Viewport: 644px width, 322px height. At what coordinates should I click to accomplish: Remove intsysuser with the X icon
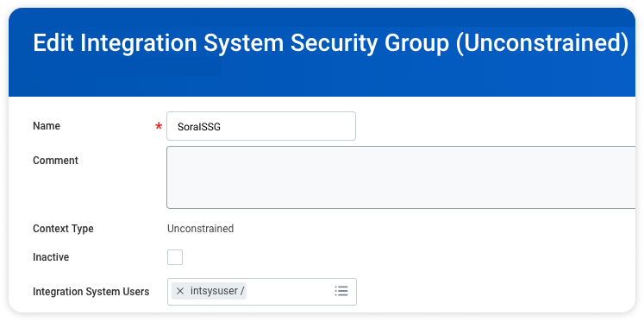tap(180, 291)
